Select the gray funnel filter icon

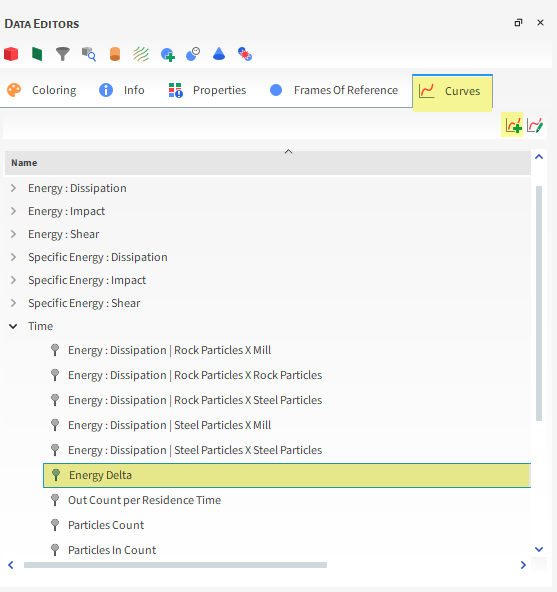63,54
